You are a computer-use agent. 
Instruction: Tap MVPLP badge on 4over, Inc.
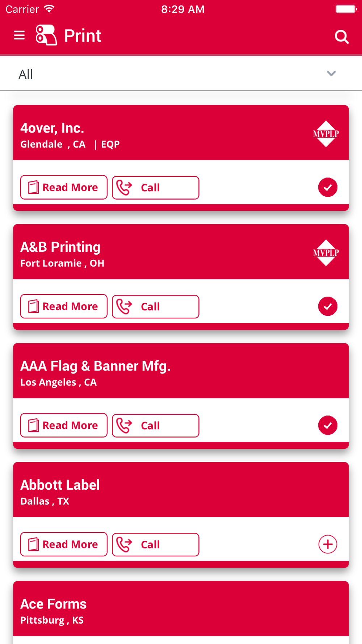pyautogui.click(x=326, y=134)
